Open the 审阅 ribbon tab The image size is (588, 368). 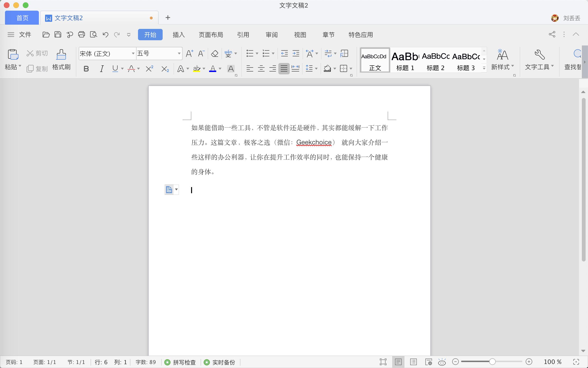click(x=271, y=35)
